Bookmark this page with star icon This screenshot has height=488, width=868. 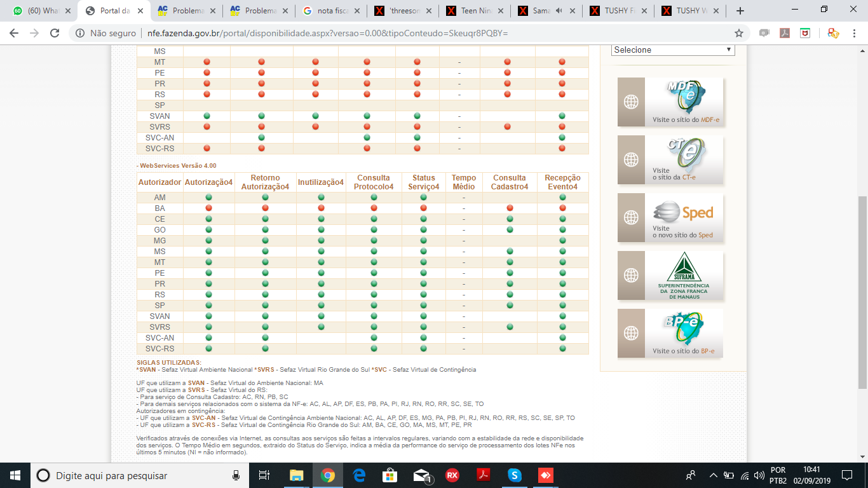pos(739,33)
